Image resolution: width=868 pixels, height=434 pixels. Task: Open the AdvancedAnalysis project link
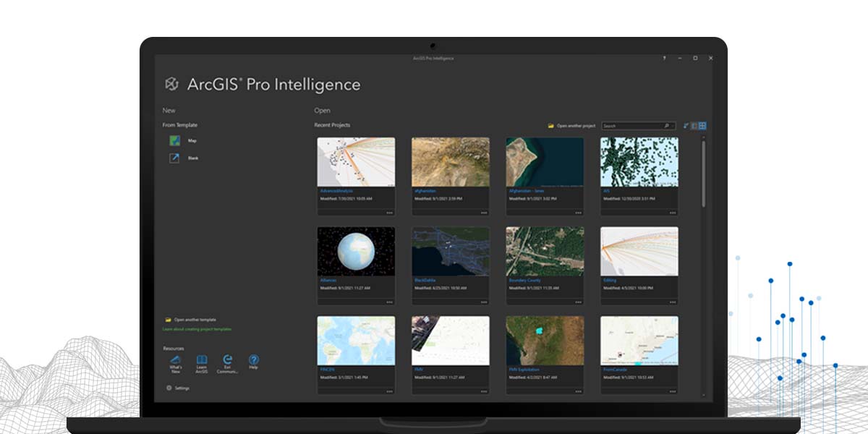336,191
